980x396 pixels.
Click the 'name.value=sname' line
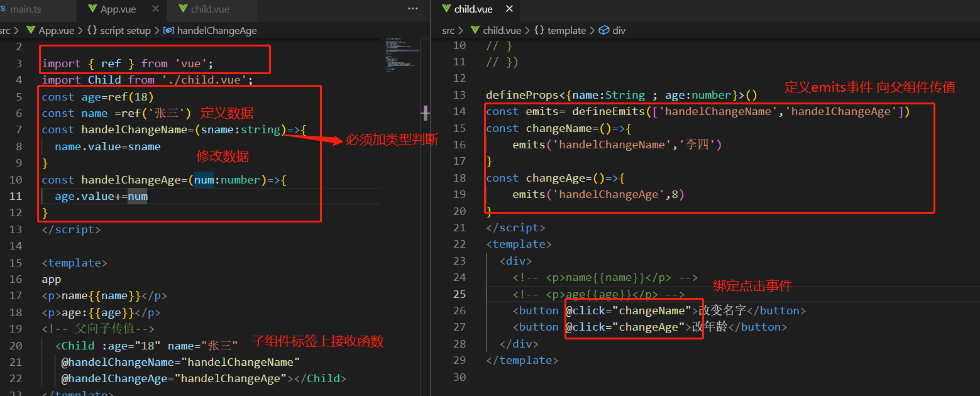(x=107, y=146)
